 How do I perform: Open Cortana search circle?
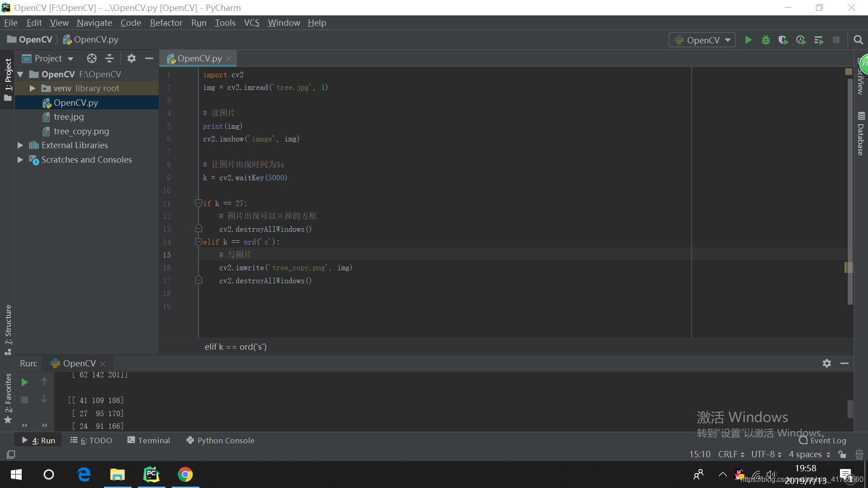[x=49, y=474]
